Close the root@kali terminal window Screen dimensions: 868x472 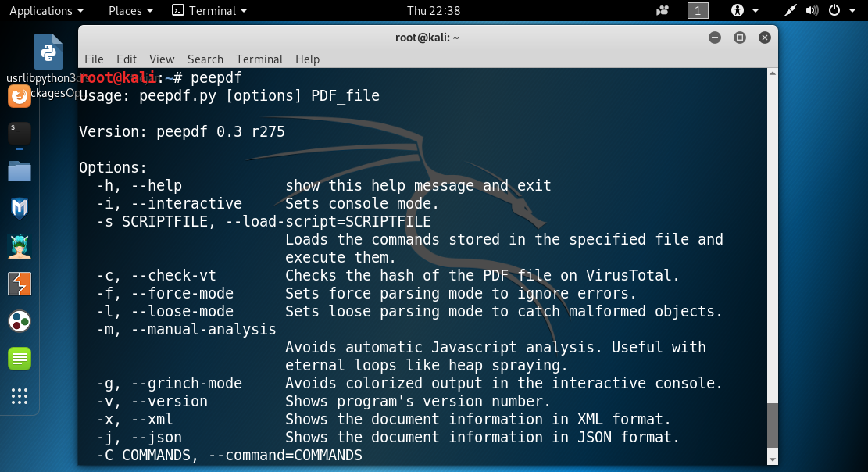[765, 38]
